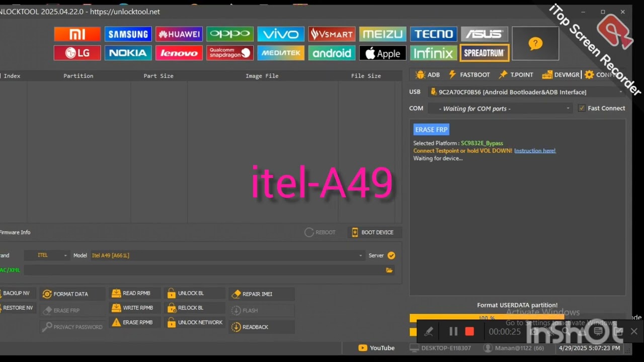
Task: Click the greyed FLASH button
Action: pos(261,310)
